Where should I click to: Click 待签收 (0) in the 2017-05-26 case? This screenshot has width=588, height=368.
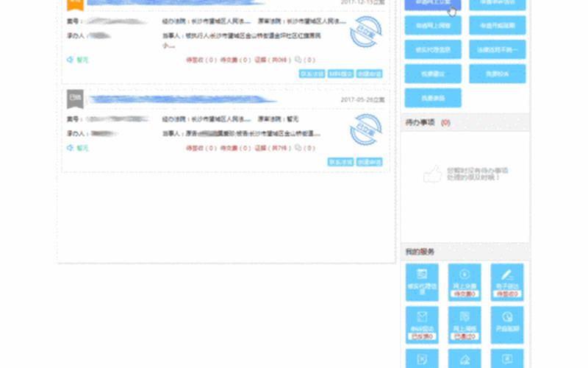pyautogui.click(x=201, y=148)
